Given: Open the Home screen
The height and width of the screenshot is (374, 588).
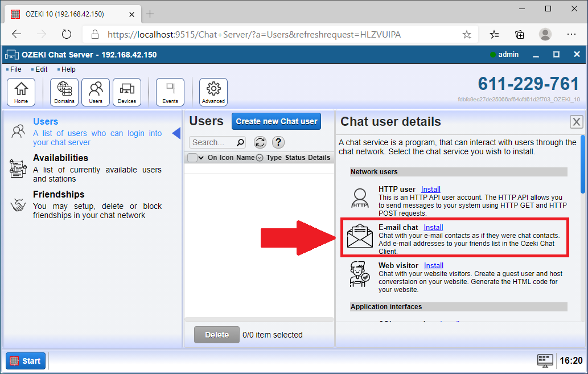Looking at the screenshot, I should tap(21, 92).
